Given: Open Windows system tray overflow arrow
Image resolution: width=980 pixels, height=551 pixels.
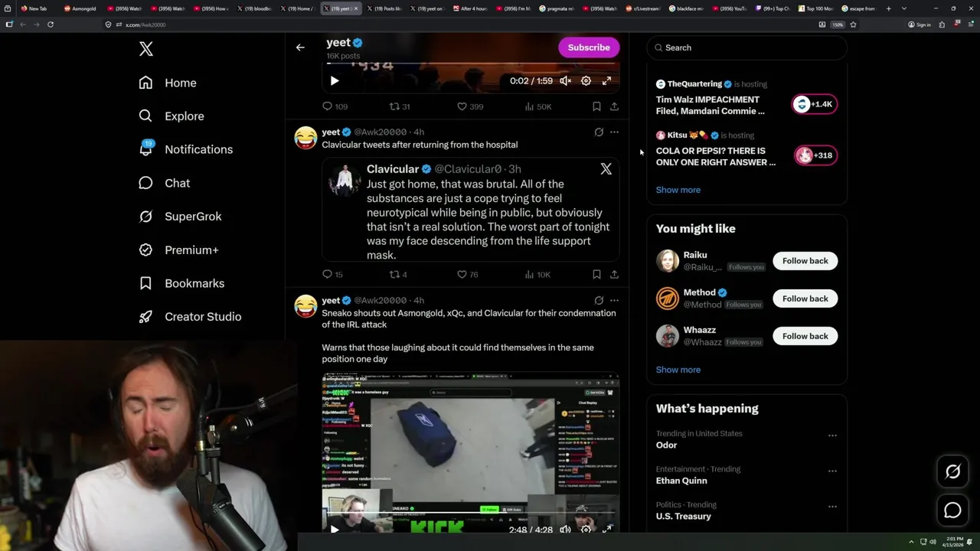Looking at the screenshot, I should (x=911, y=542).
